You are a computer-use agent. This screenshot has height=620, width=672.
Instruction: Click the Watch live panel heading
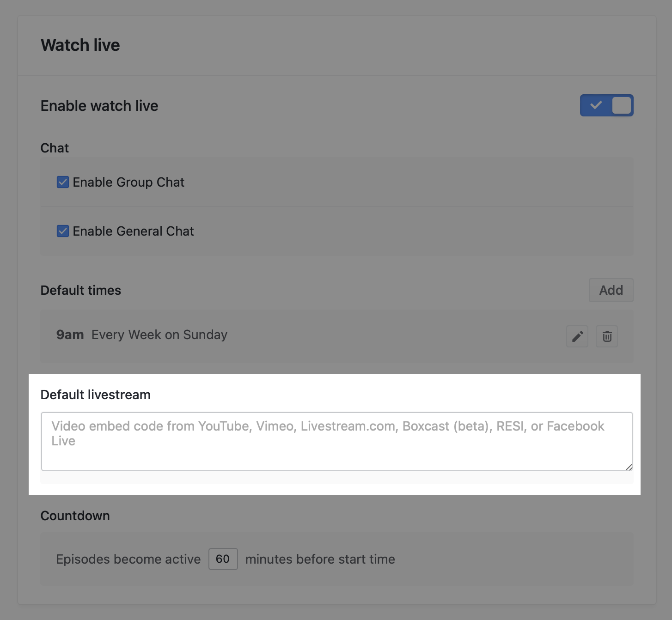[80, 45]
